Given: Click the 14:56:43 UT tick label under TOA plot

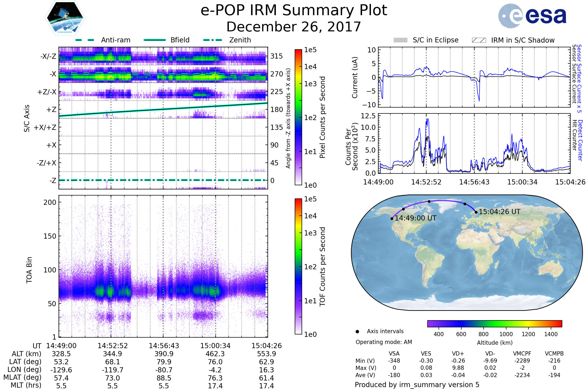Looking at the screenshot, I should 164,346.
